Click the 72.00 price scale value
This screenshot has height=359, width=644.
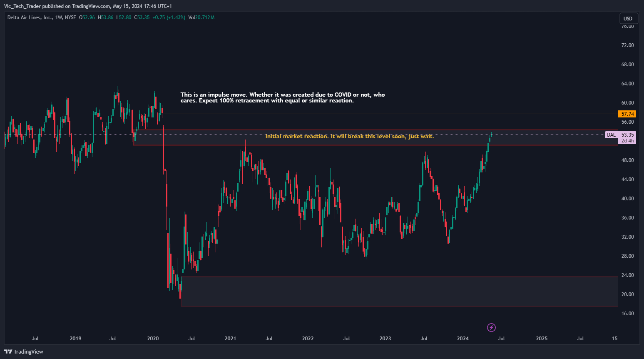pyautogui.click(x=627, y=45)
